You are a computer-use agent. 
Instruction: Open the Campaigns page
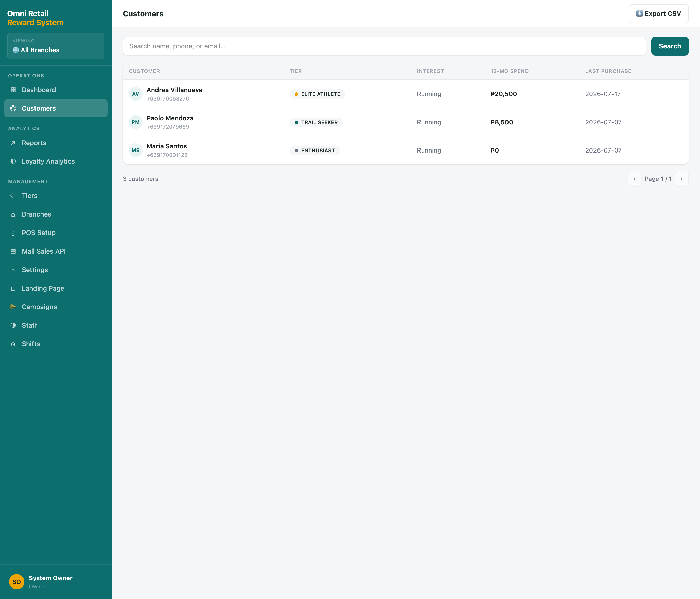pos(56,307)
